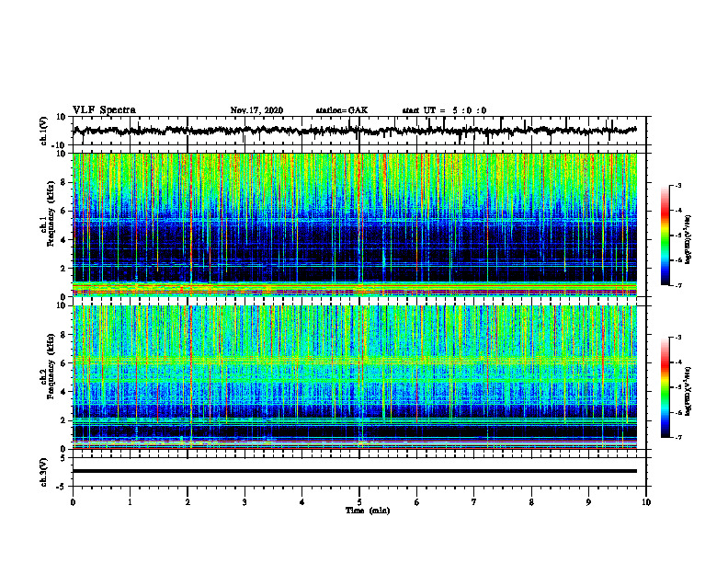This screenshot has width=728, height=563.
Task: Click the 'Time (min)' axis label
Action: coord(368,511)
